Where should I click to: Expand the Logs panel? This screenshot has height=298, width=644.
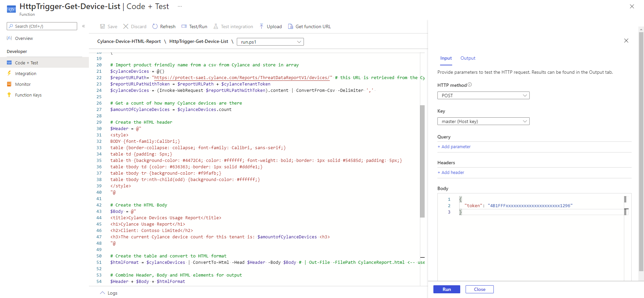pyautogui.click(x=109, y=293)
